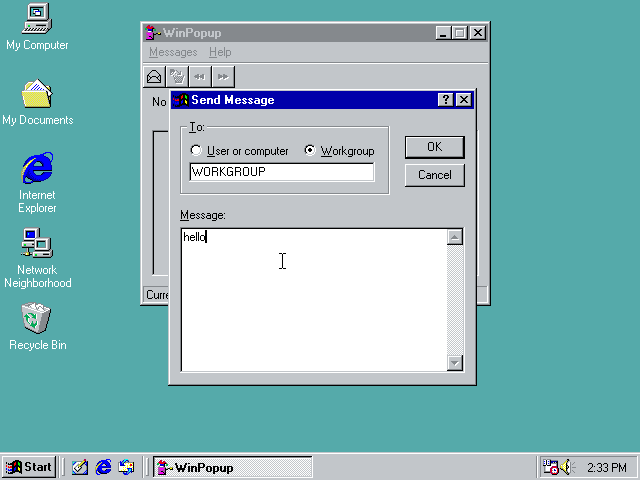Image resolution: width=640 pixels, height=480 pixels.
Task: Click the Delete message toolbar icon
Action: (x=178, y=77)
